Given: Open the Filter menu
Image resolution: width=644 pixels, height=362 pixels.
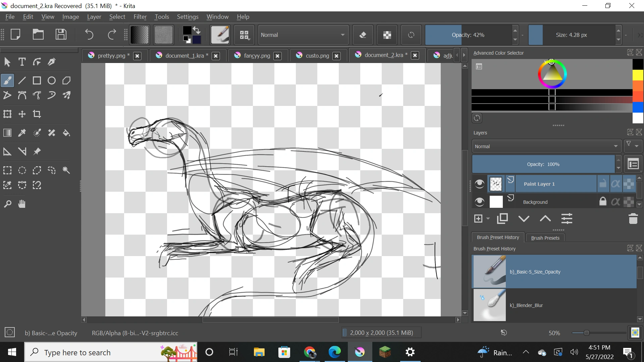Looking at the screenshot, I should tap(140, 17).
